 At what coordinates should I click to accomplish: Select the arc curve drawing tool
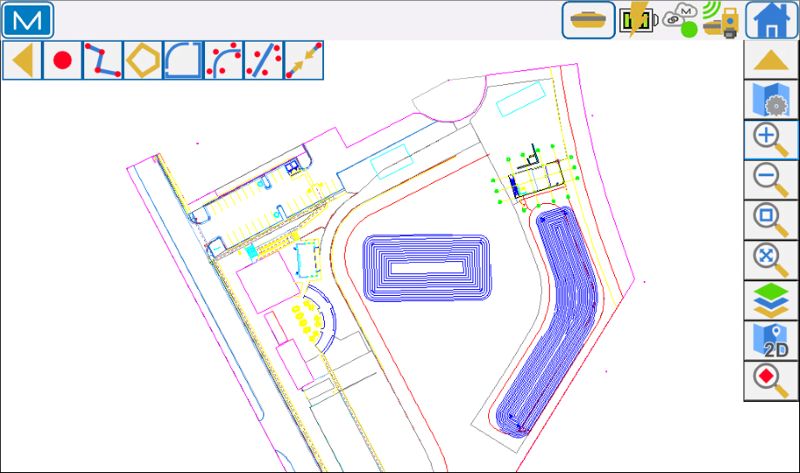tap(223, 60)
